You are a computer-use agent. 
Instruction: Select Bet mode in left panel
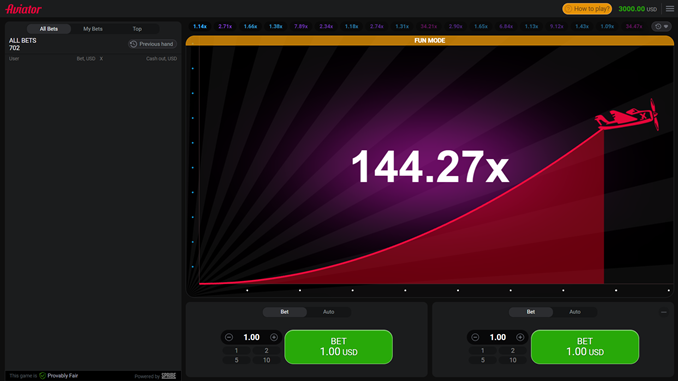[x=285, y=312]
